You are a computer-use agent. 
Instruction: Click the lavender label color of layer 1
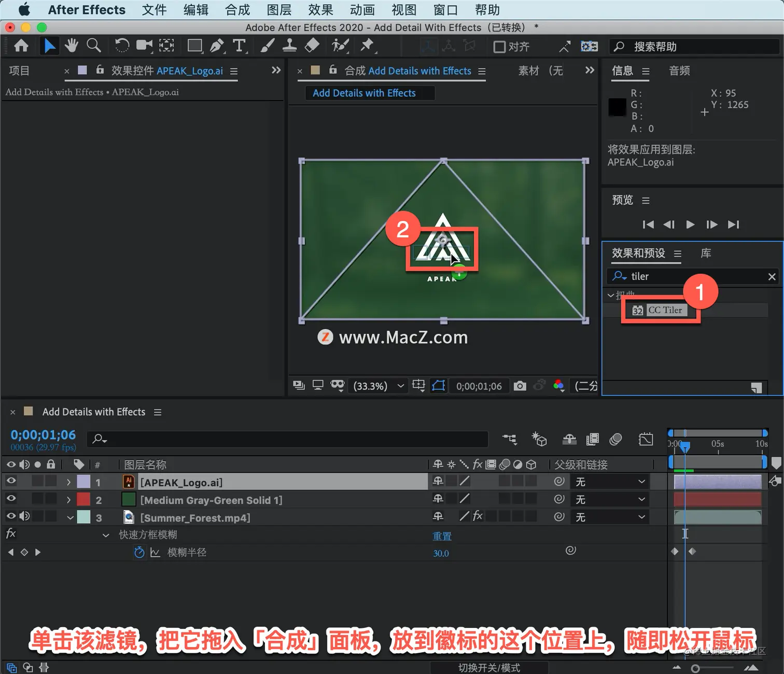tap(83, 482)
